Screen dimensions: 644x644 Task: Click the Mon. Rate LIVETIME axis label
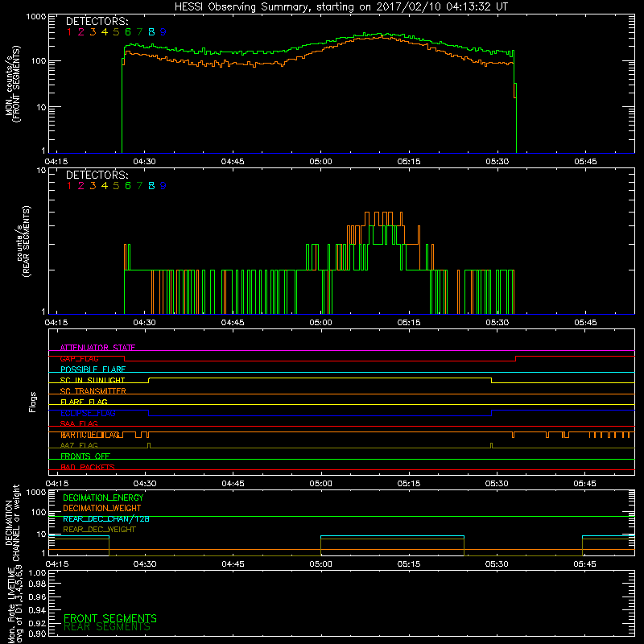tap(15, 605)
